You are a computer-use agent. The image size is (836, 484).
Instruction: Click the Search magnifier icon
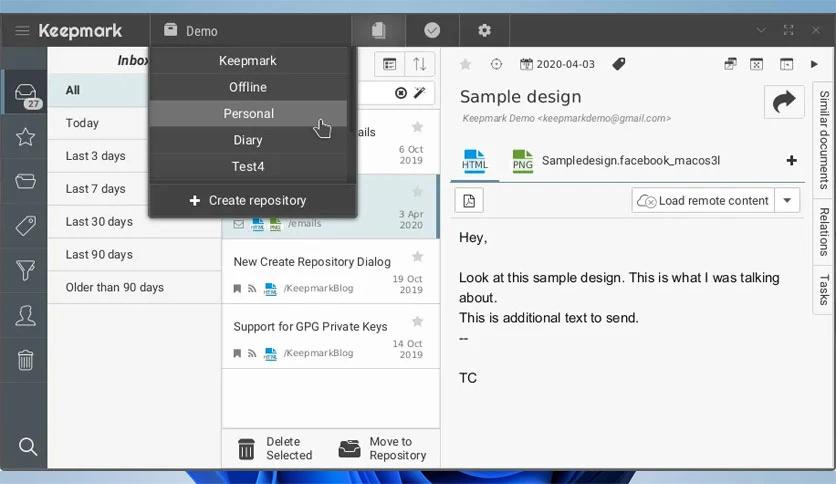[x=27, y=447]
